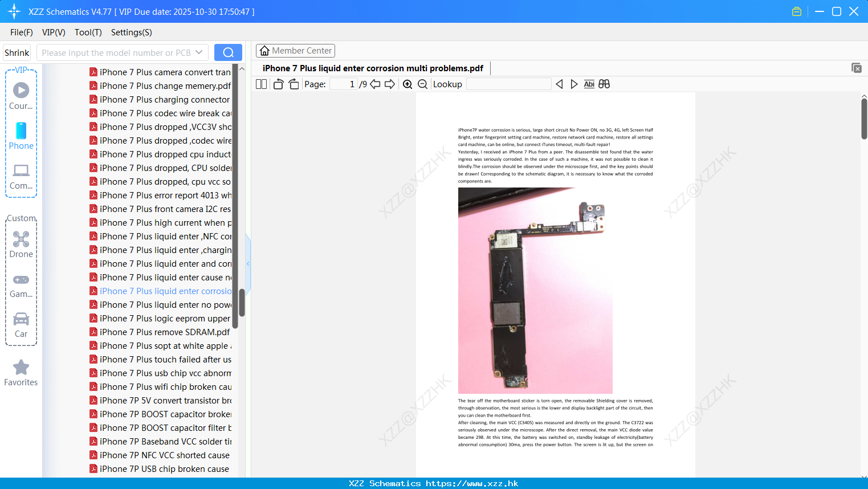Open iPhone 7 Plus liquid enter no power
868x489 pixels.
click(160, 304)
